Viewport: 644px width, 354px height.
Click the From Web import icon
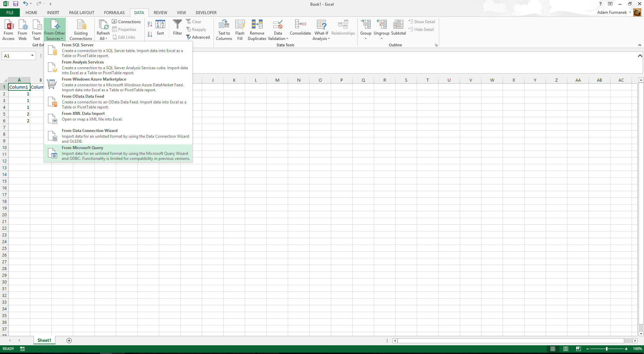[x=22, y=30]
